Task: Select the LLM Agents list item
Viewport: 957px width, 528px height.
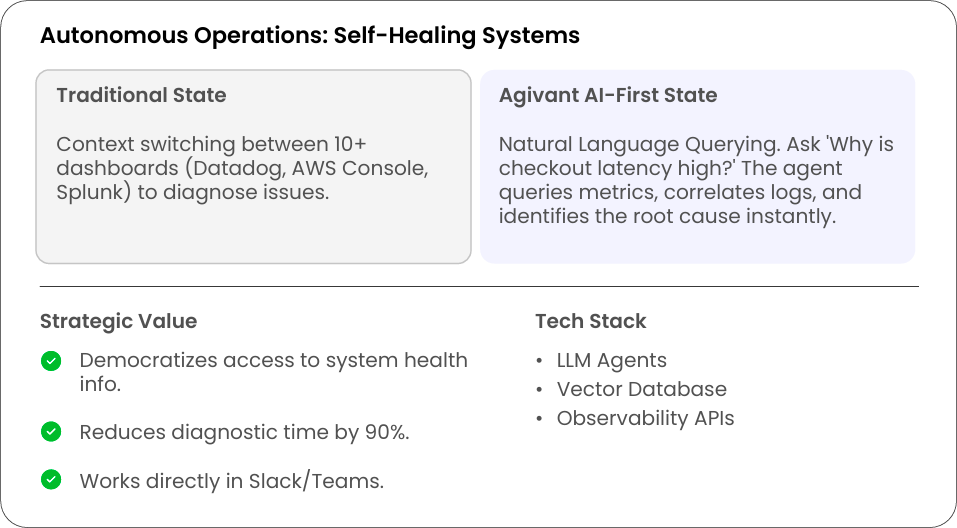Action: pyautogui.click(x=611, y=360)
